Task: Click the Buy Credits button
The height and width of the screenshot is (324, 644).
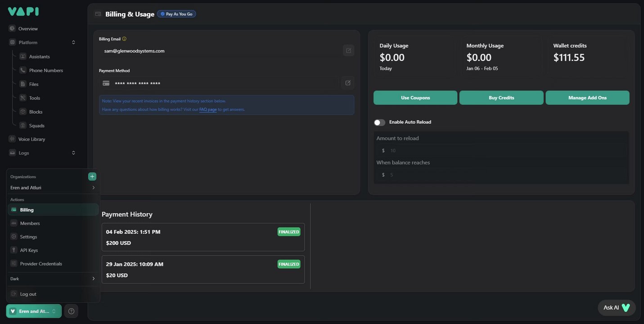Action: click(x=501, y=98)
